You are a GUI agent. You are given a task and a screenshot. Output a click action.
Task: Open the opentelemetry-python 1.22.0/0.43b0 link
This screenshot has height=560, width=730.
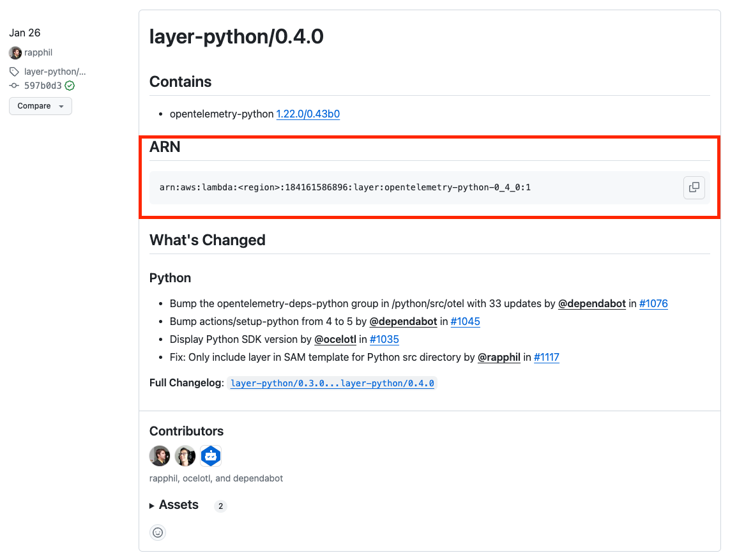pyautogui.click(x=308, y=114)
